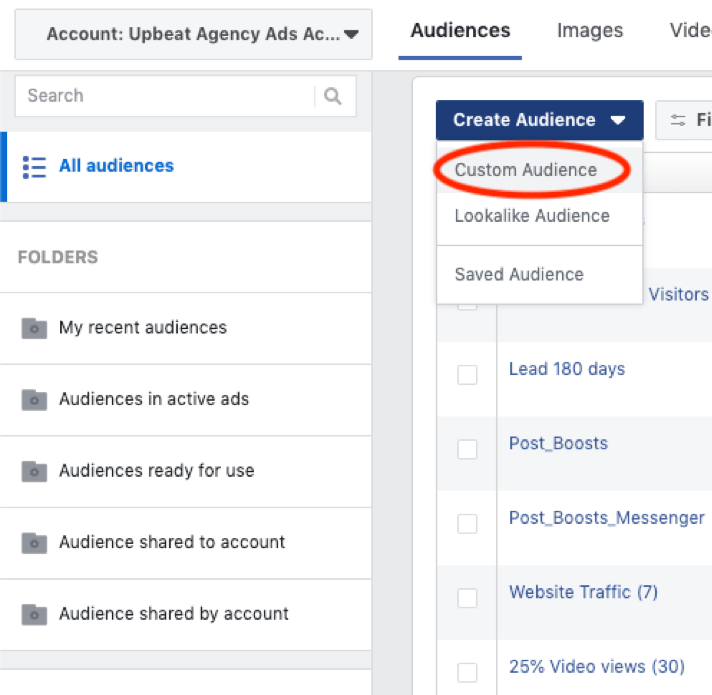Click Audiences in active ads folder icon
The width and height of the screenshot is (712, 695).
[x=34, y=400]
